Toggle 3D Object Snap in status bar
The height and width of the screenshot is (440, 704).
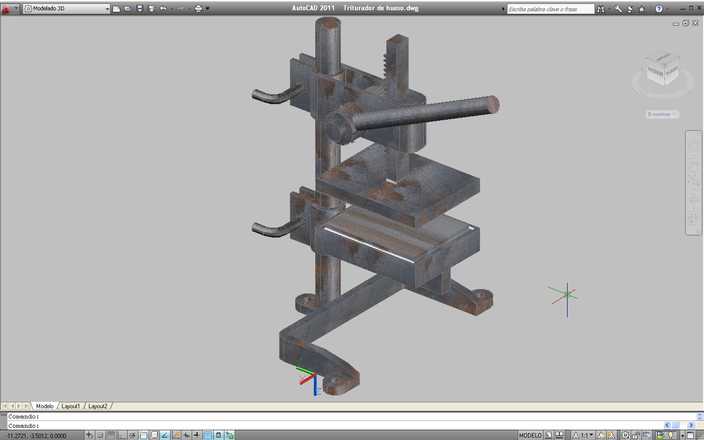click(x=154, y=436)
